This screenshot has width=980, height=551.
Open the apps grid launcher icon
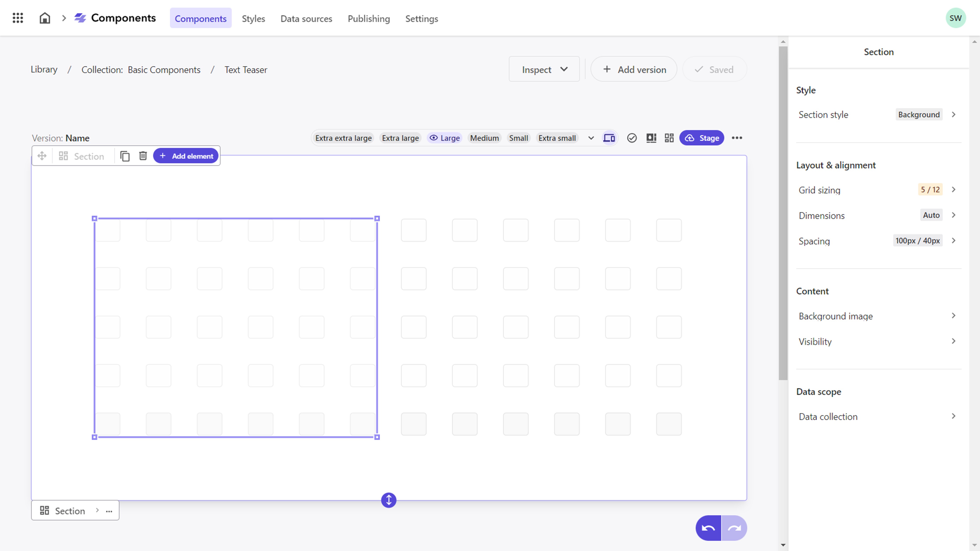pyautogui.click(x=17, y=18)
